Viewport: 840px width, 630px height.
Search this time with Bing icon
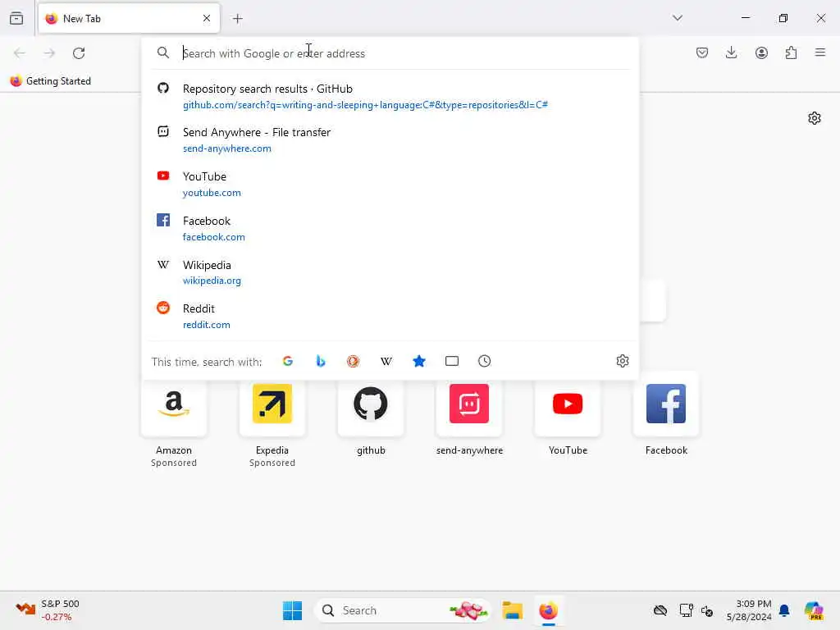pyautogui.click(x=321, y=361)
